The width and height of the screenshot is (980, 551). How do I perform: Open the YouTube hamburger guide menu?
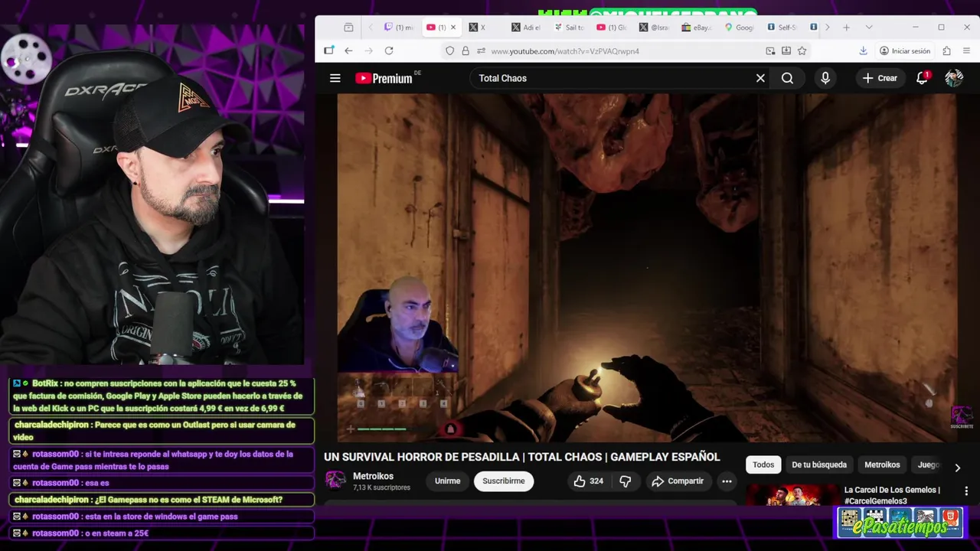[335, 78]
